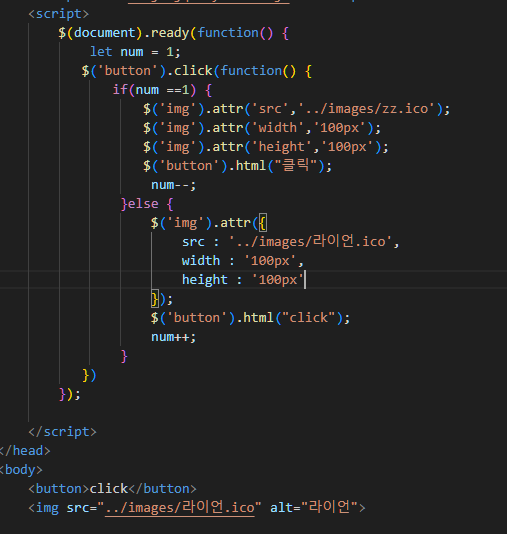Click the closing </head> tag
Viewport: 507px width, 534px height.
pyautogui.click(x=25, y=451)
